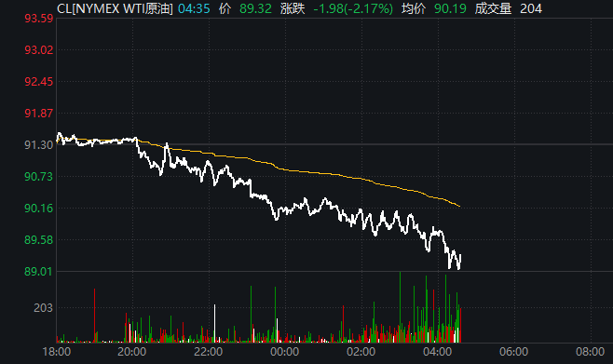
Task: Click the 93.59 price axis label
Action: (39, 19)
